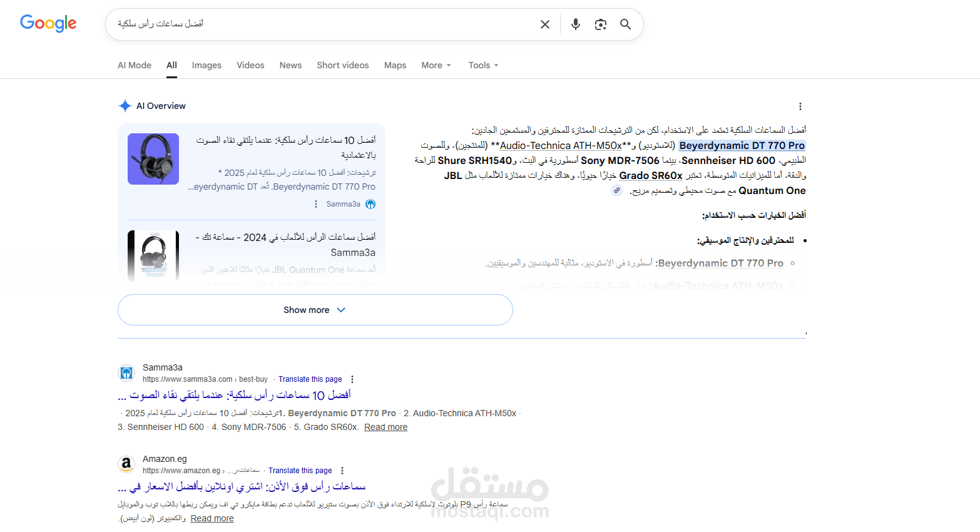Switch to Maps tab
The width and height of the screenshot is (980, 532).
point(395,65)
